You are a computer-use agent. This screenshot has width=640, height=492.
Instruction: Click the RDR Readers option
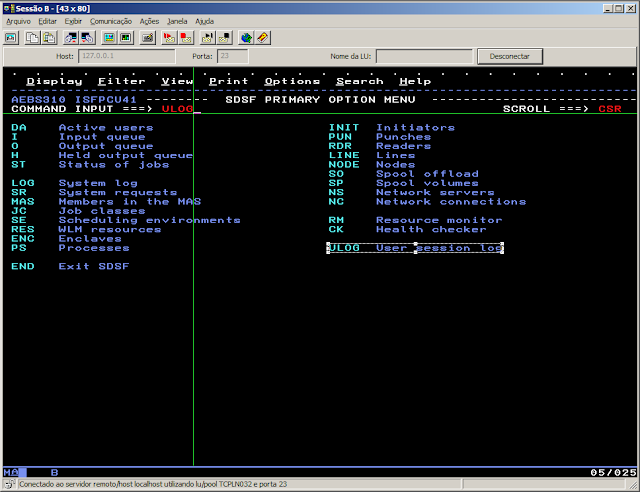click(380, 146)
